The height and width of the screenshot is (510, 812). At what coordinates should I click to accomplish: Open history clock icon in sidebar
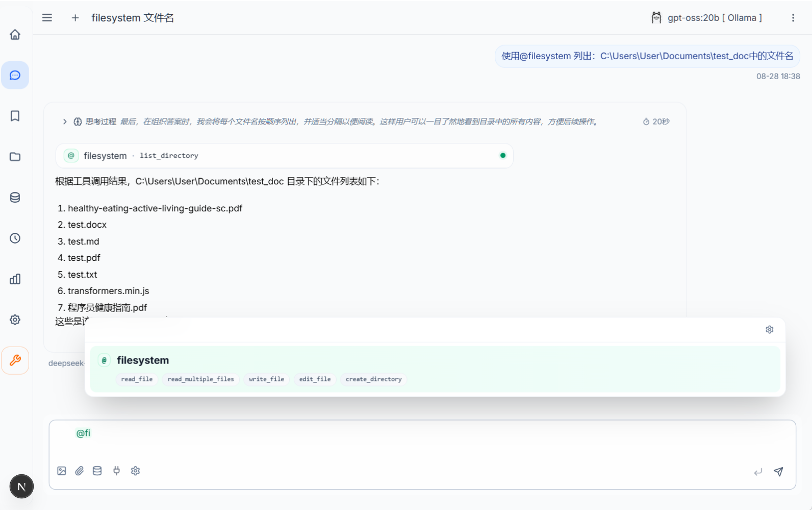[15, 238]
